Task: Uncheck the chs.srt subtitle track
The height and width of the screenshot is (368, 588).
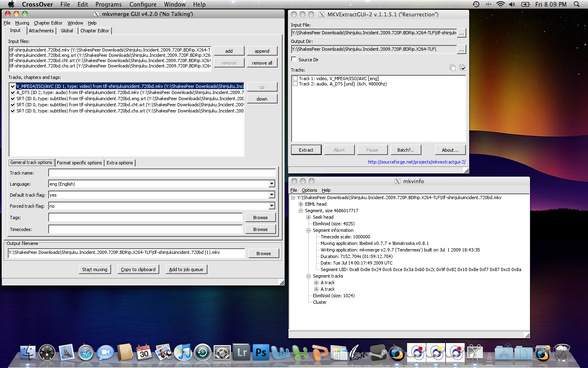Action: (x=13, y=111)
